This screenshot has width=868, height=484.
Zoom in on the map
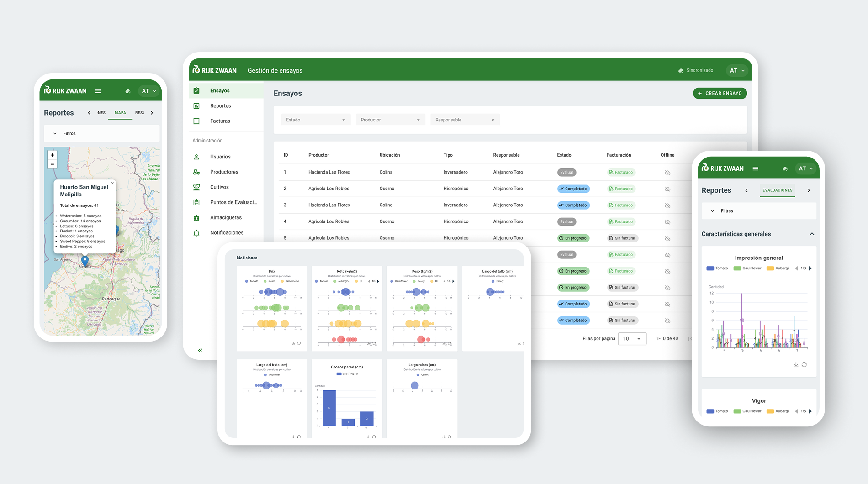coord(53,155)
